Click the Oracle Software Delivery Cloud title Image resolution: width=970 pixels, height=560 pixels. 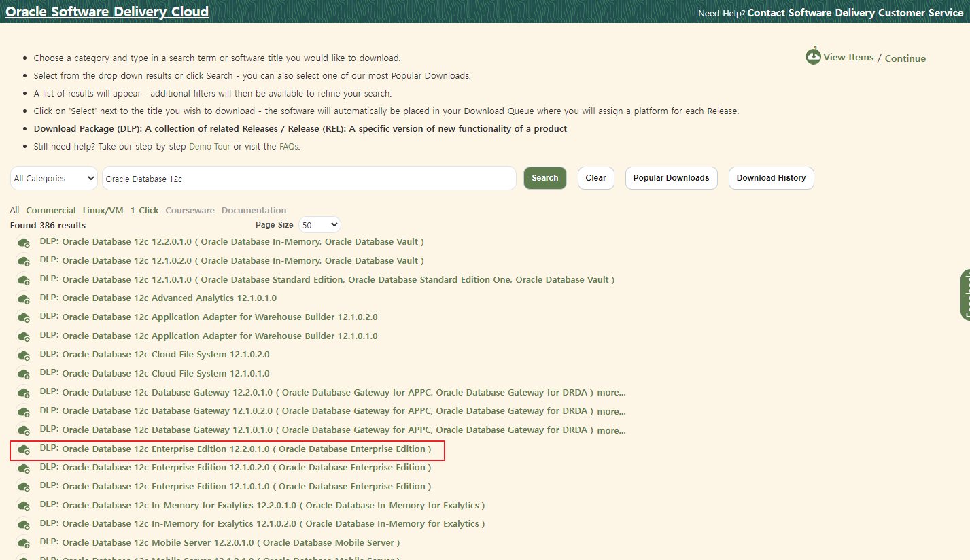(107, 12)
